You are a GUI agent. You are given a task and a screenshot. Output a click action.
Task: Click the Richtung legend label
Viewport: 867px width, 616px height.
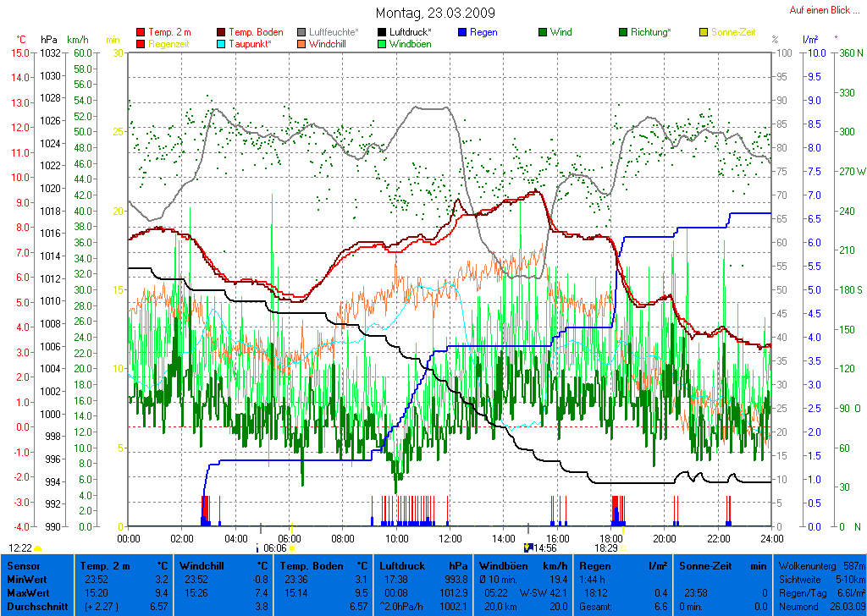coord(651,33)
